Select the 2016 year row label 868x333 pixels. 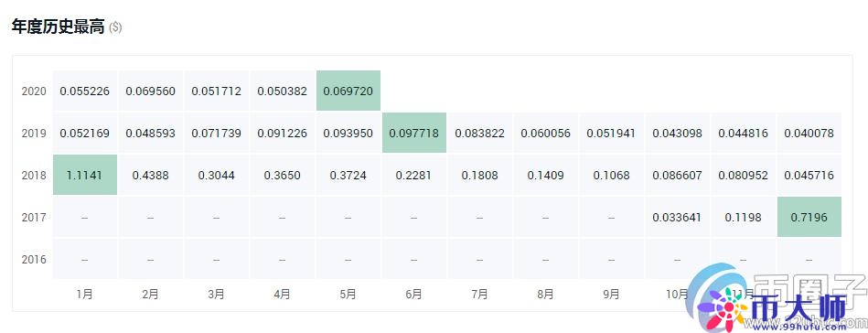(34, 259)
